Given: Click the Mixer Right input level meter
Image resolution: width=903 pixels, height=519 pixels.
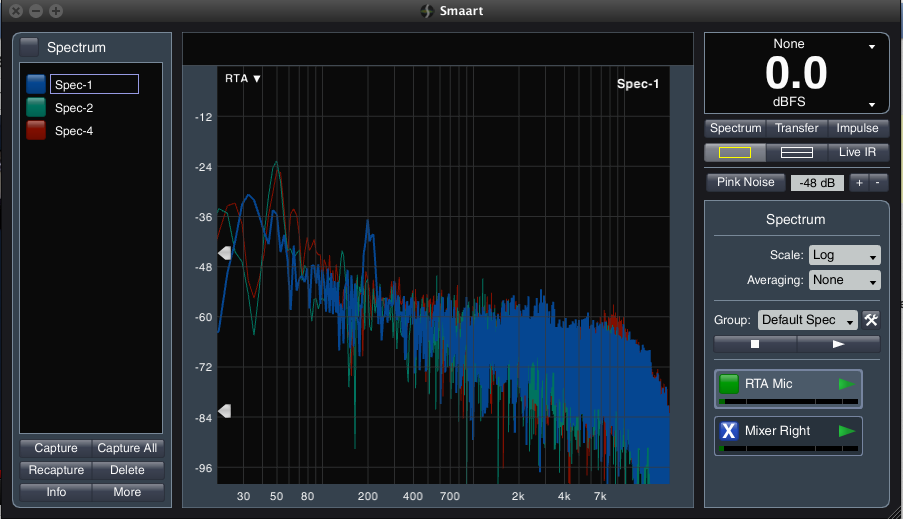Looking at the screenshot, I should (788, 448).
